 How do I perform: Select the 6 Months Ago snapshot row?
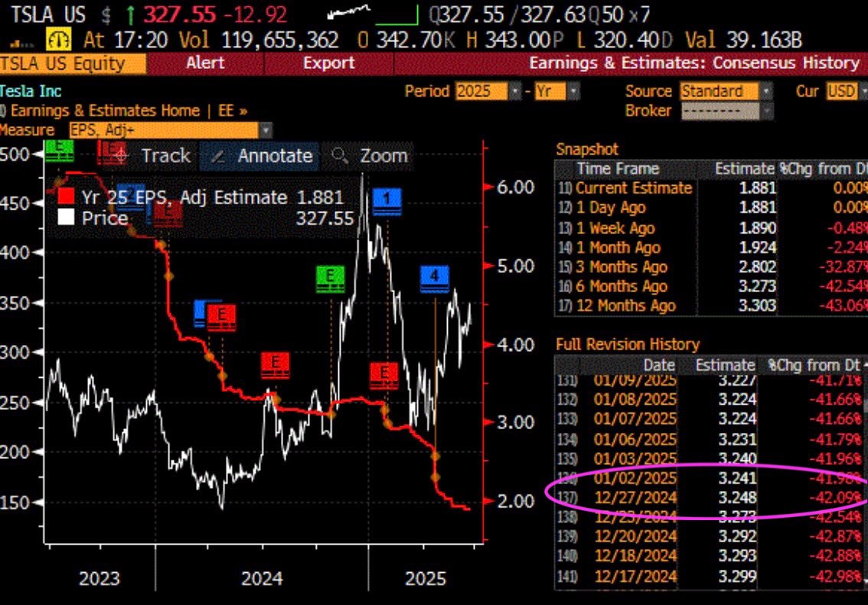pyautogui.click(x=711, y=286)
